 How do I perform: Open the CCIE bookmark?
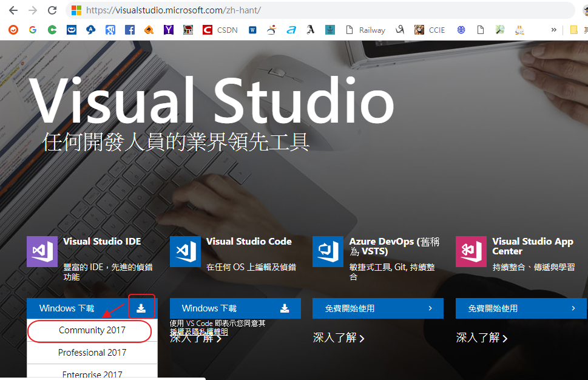430,30
